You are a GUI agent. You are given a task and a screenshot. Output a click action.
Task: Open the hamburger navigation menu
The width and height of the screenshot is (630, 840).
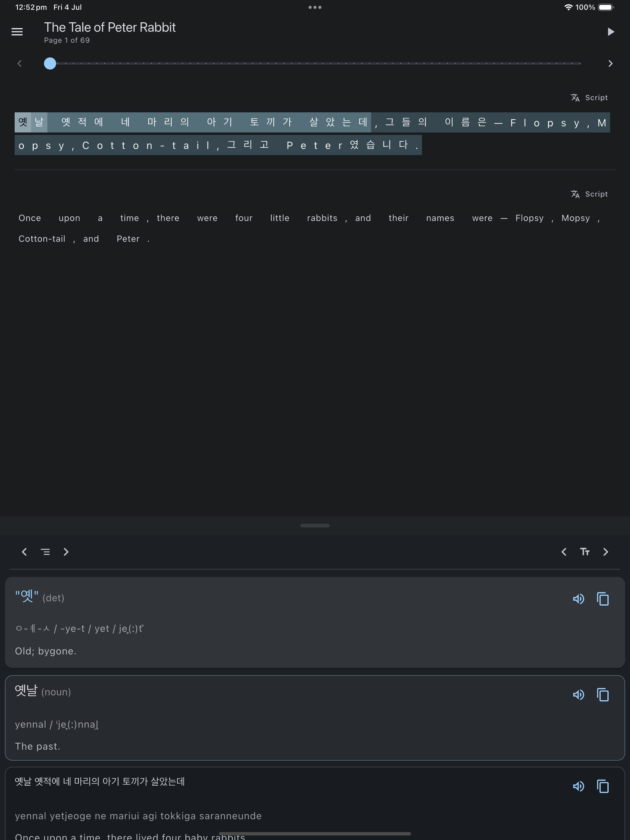[17, 32]
